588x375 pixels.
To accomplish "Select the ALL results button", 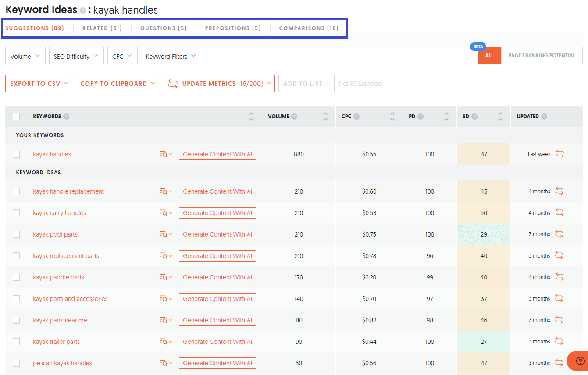I will (x=489, y=56).
